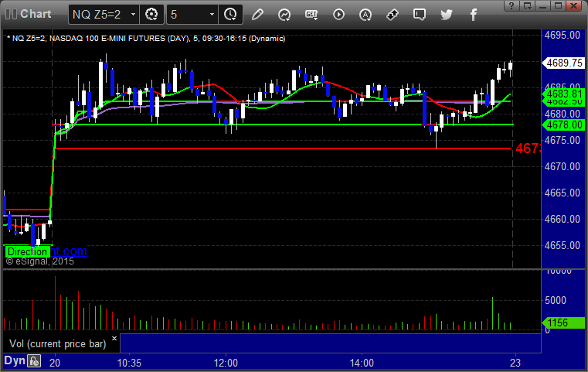The image size is (588, 372).
Task: Select the pencil drawing tool
Action: 257,14
